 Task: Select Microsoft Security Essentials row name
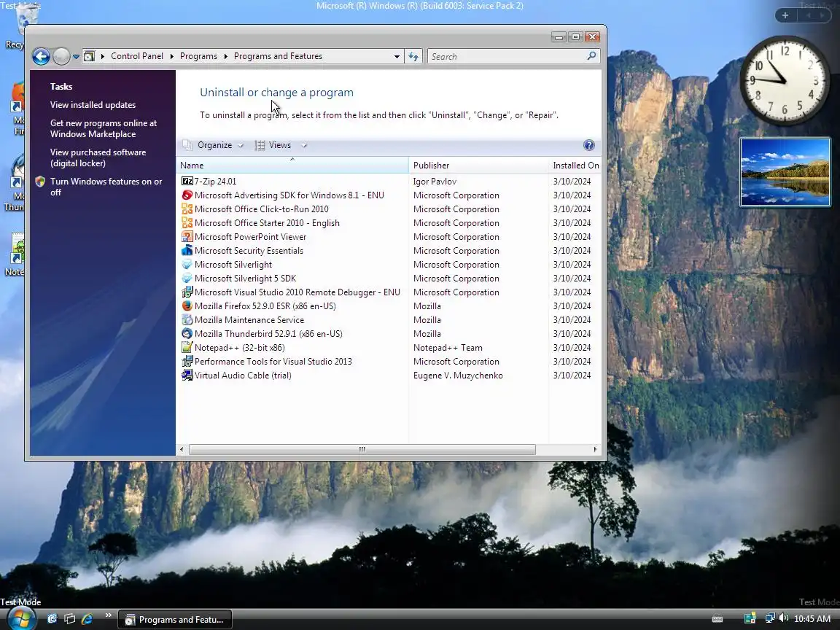pos(249,251)
